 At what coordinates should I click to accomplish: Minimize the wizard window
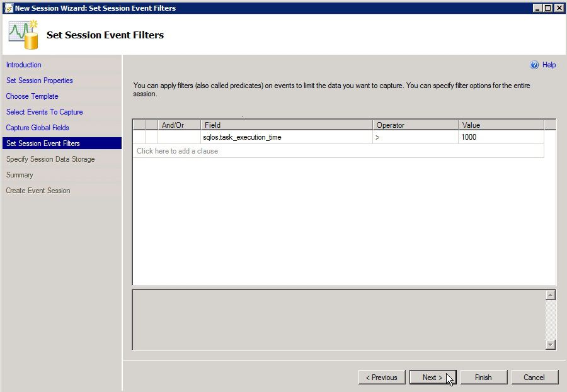pos(537,8)
